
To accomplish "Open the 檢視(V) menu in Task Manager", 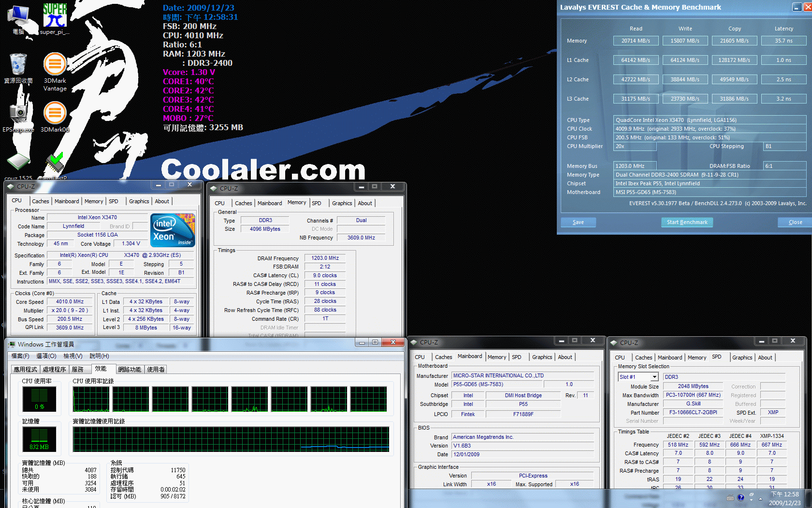I will tap(73, 356).
